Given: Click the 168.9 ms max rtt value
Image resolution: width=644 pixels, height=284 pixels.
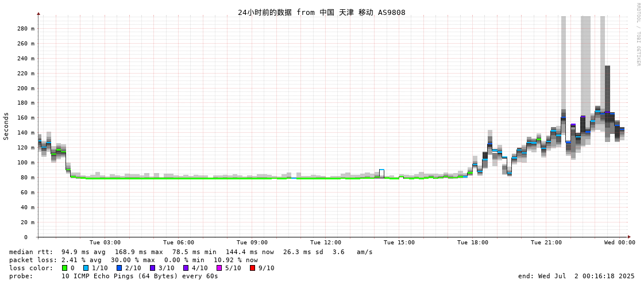Looking at the screenshot, I should click(138, 252).
